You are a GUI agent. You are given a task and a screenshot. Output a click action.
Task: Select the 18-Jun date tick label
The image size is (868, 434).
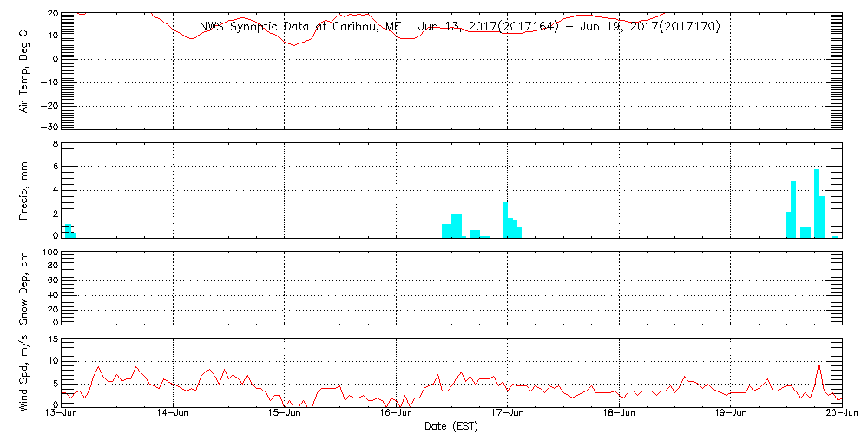[619, 415]
